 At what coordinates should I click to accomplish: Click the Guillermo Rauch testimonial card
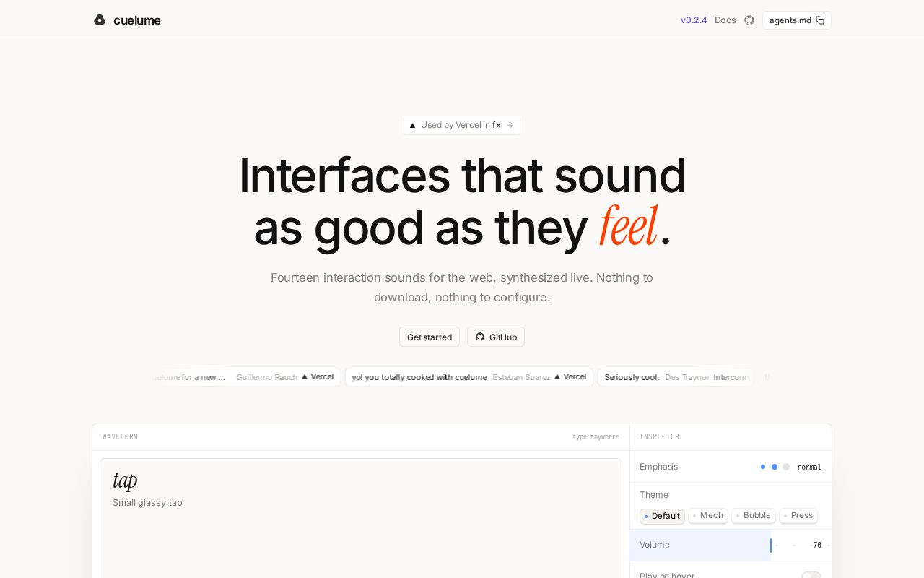click(x=245, y=377)
